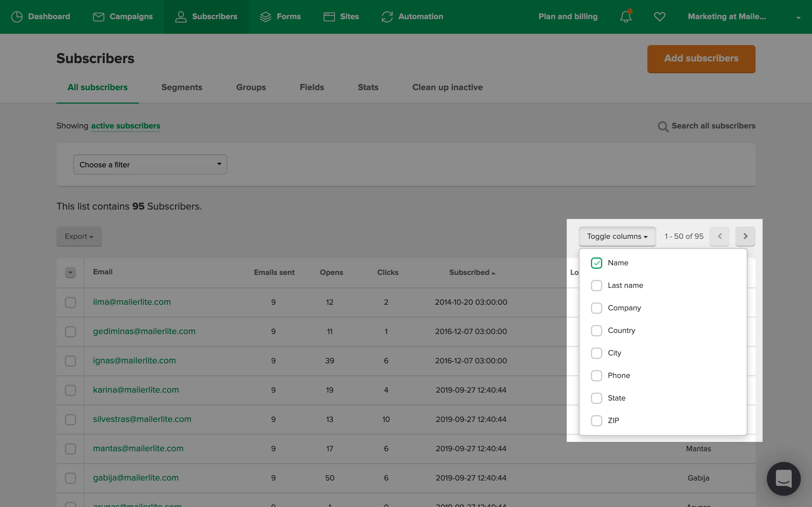Go to previous page arrow

point(720,236)
